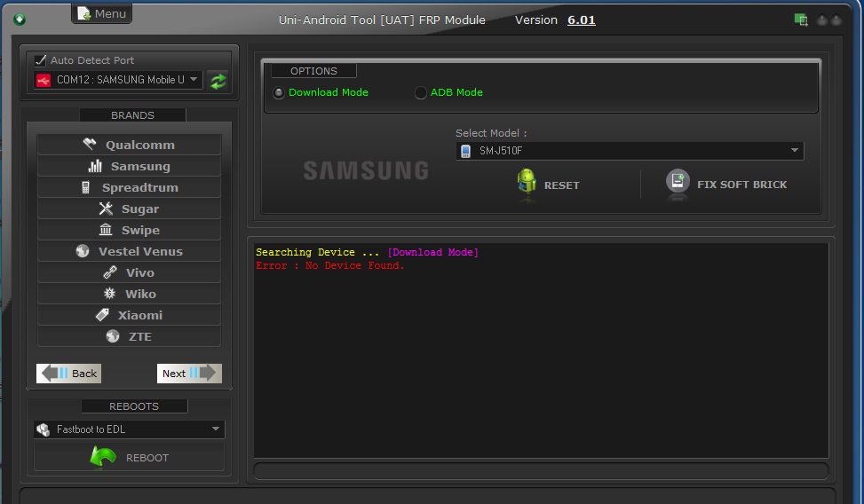Go to Next brands page
Screen dimensions: 864x504
[x=189, y=374]
